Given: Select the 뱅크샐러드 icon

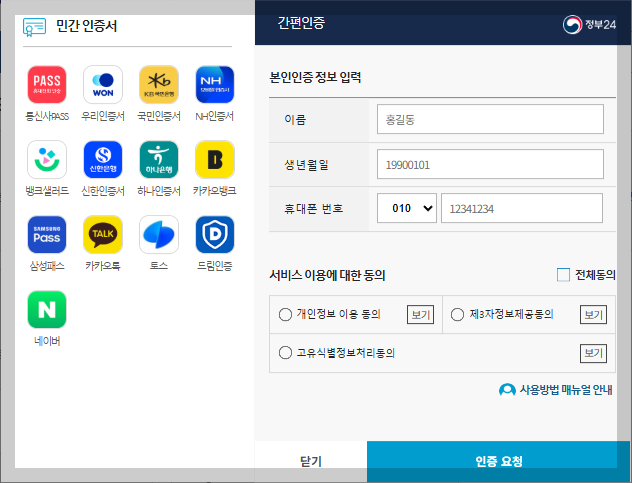Looking at the screenshot, I should pyautogui.click(x=47, y=160).
